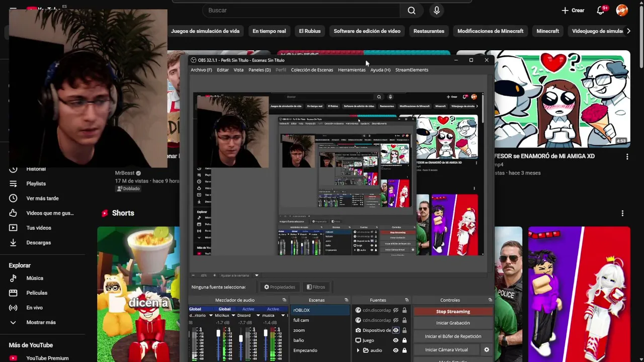Viewport: 644px width, 362px height.
Task: Pop out the Fuentes dock
Action: 408,300
